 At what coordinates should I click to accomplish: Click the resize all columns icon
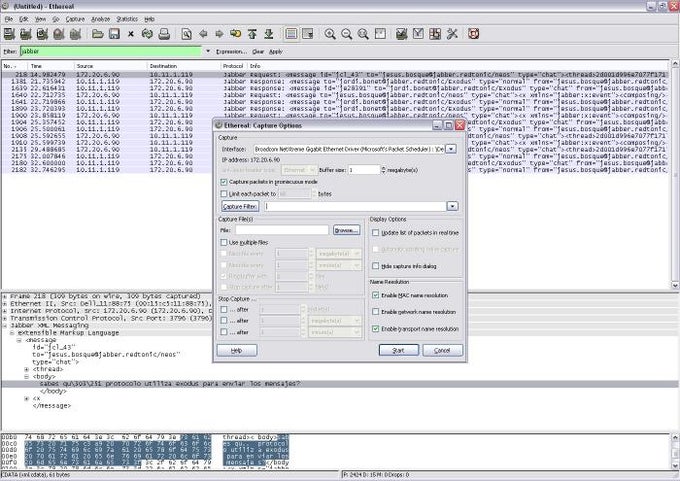(380, 34)
